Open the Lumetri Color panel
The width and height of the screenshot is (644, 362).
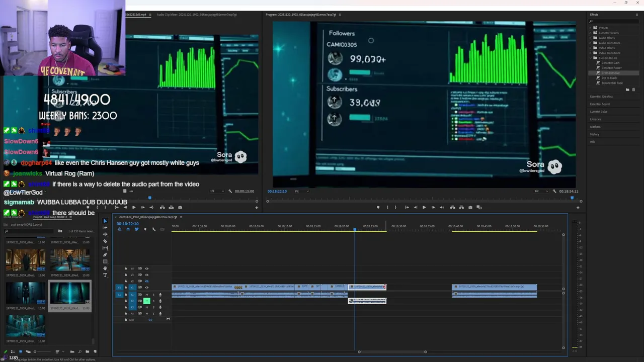599,112
